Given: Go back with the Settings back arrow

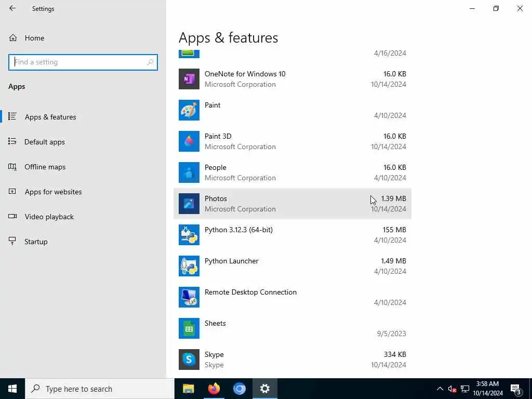Looking at the screenshot, I should pos(12,8).
